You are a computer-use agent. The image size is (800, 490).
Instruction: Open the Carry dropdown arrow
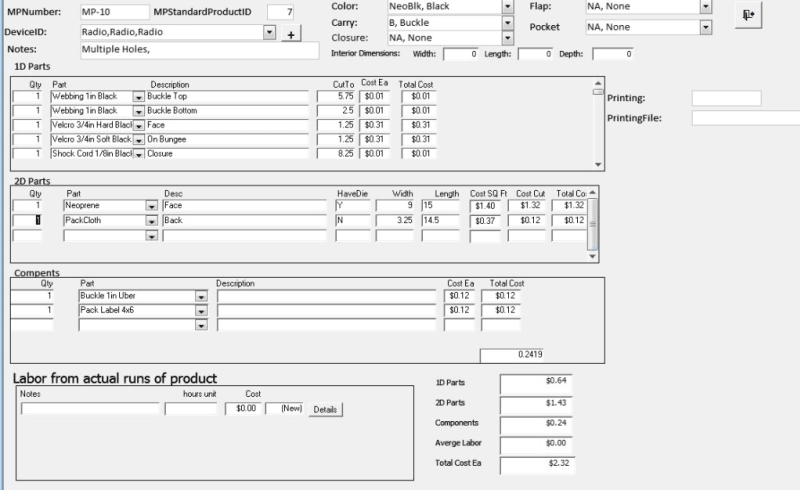point(507,23)
